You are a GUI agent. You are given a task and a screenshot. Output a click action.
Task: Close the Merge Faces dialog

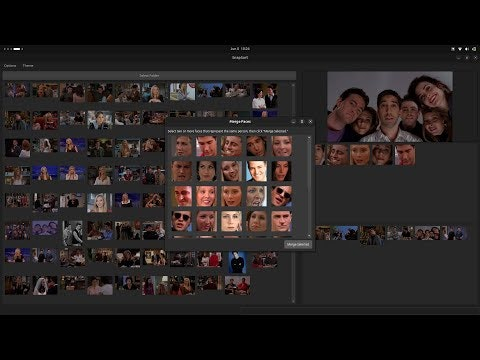(310, 122)
